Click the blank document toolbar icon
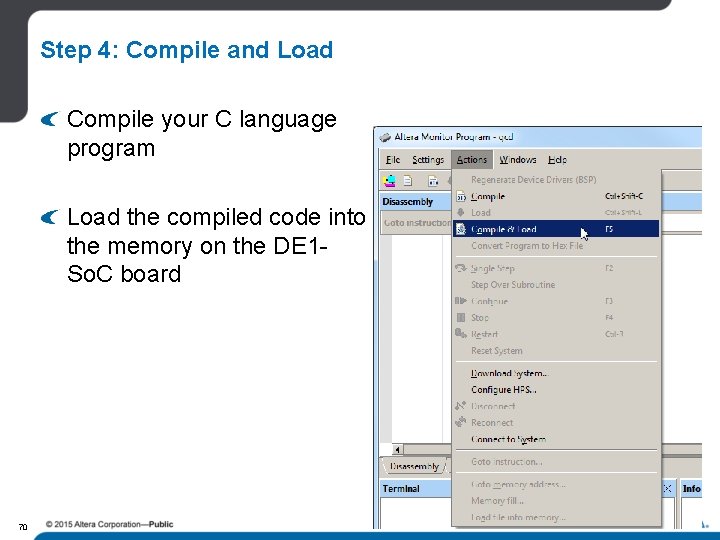720x540 pixels. 408,181
